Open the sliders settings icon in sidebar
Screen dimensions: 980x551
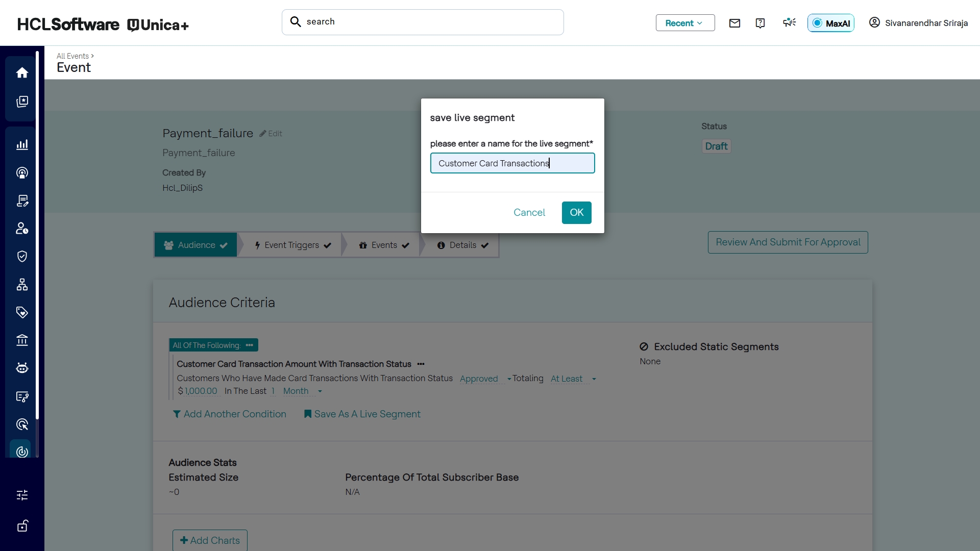(22, 495)
